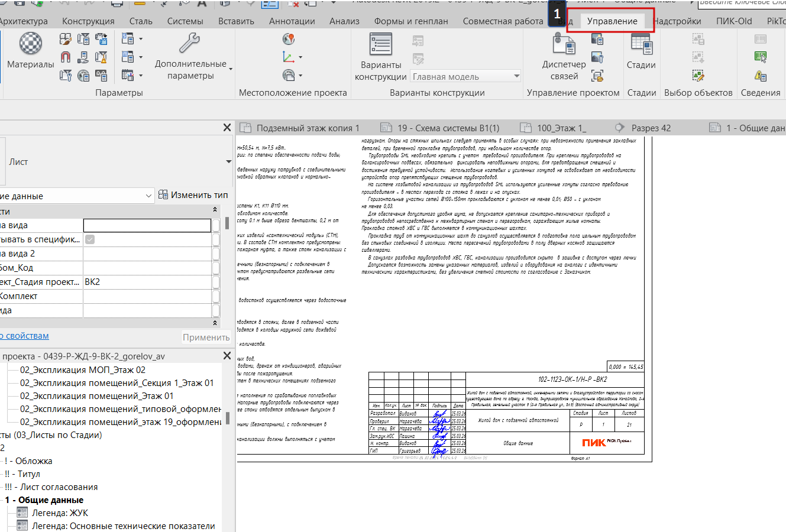Screen dimensions: 786x532
Task: Click the edit selection pencil icon
Action: tap(698, 75)
